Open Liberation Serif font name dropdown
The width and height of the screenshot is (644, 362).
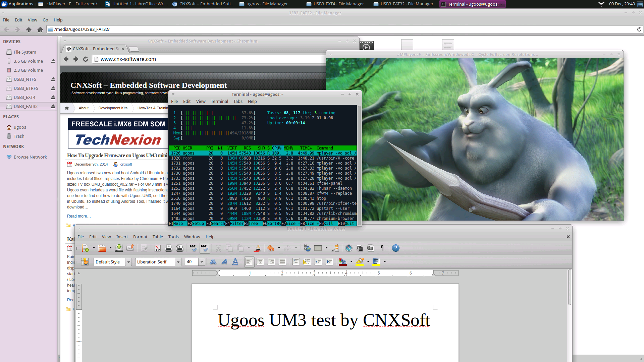click(178, 262)
